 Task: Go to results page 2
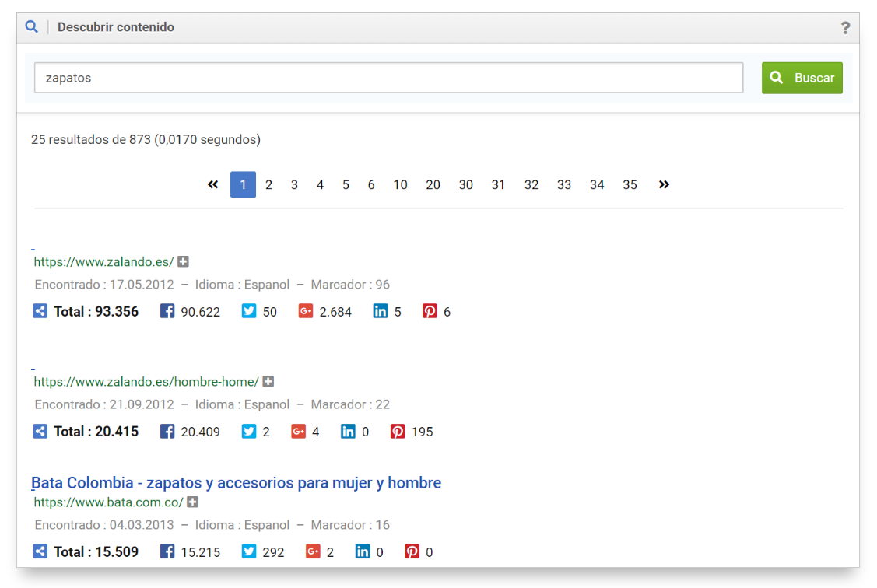tap(268, 184)
